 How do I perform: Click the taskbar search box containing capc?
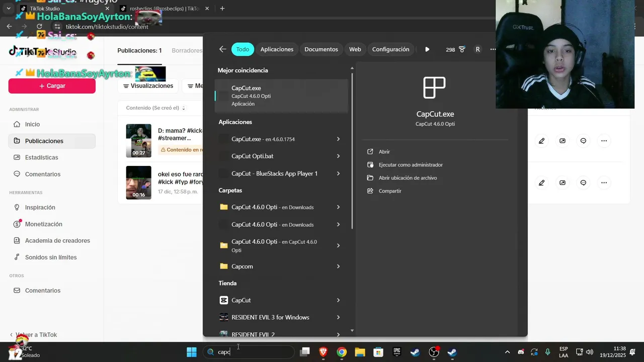249,352
